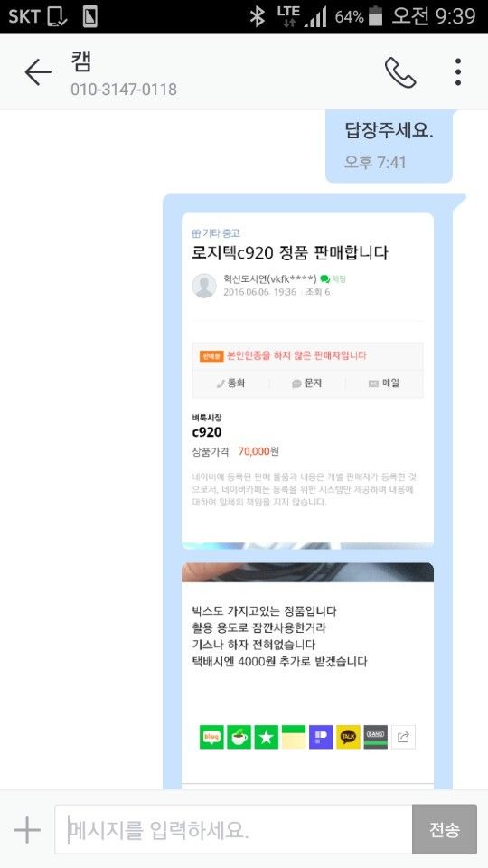
Task: Share via the purple P icon
Action: (x=321, y=737)
